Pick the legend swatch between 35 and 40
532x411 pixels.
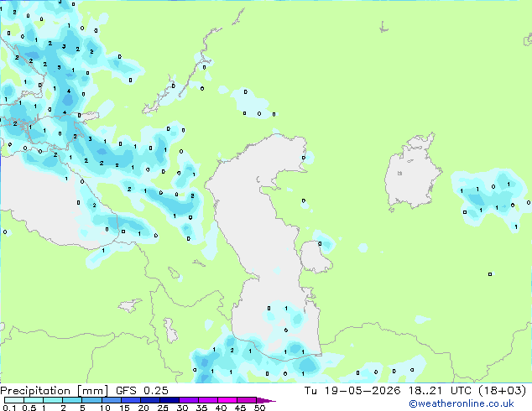[207, 400]
